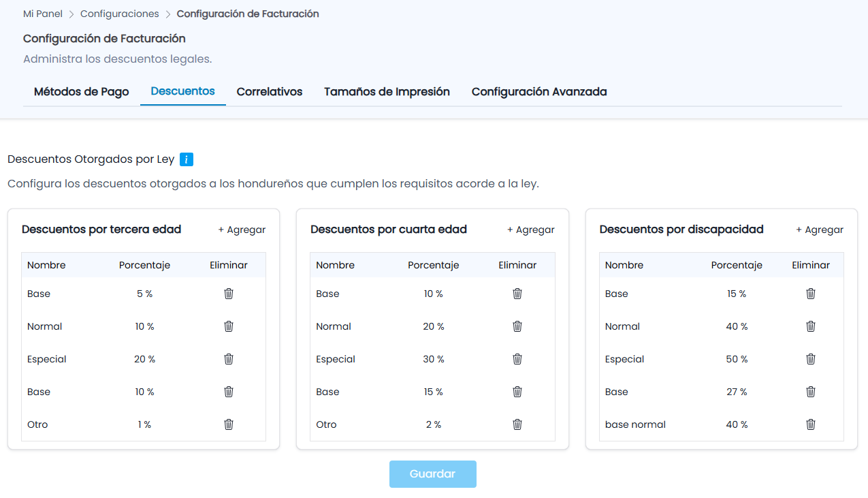The width and height of the screenshot is (868, 498).
Task: Remove the 10 % Base row in tercera edad
Action: [229, 392]
